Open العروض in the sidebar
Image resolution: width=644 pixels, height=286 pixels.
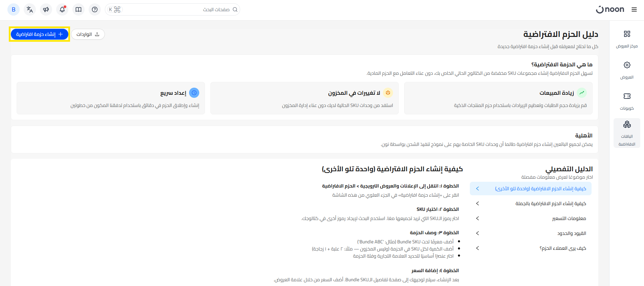pyautogui.click(x=627, y=70)
